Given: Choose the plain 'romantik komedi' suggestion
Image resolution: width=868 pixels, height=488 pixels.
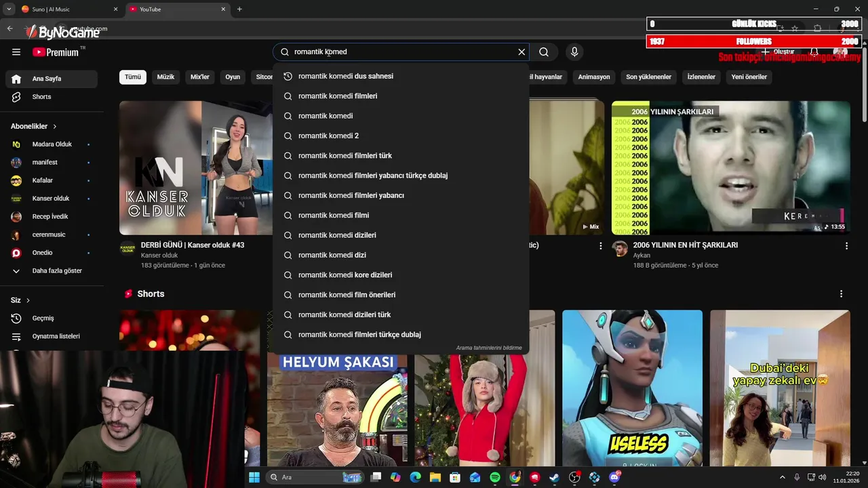Looking at the screenshot, I should coord(401,116).
